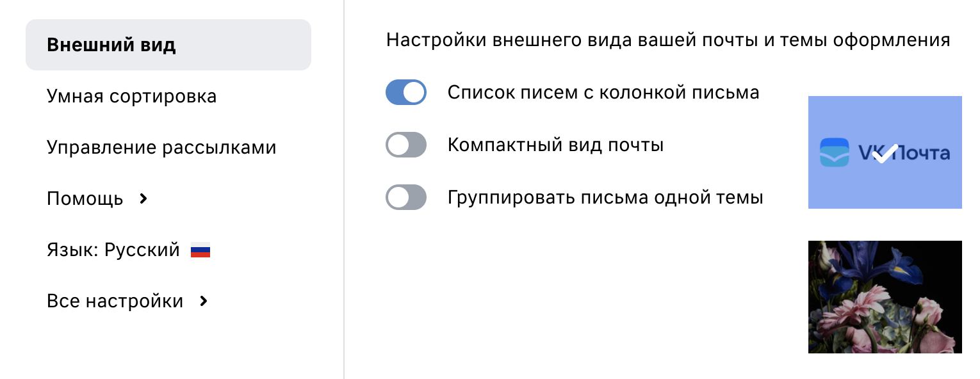Open the Язык: Русский language selector

click(x=129, y=250)
